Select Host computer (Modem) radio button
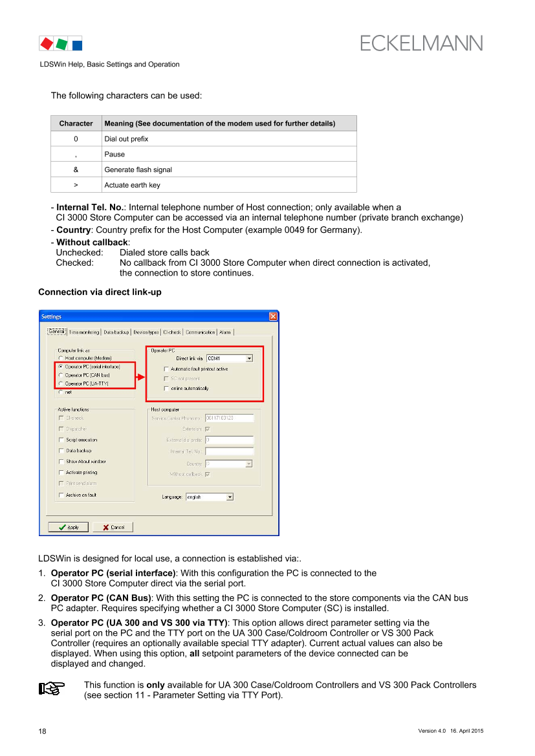 61,358
